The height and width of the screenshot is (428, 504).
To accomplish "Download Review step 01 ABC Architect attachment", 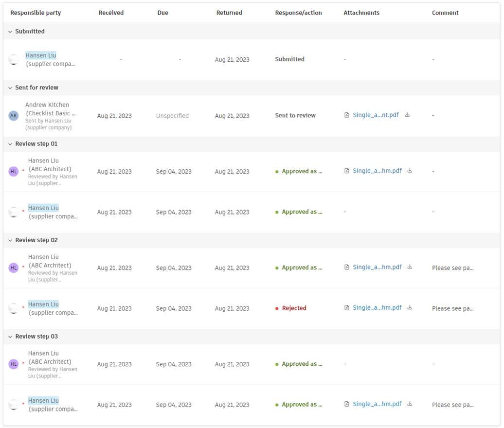I will click(x=410, y=171).
